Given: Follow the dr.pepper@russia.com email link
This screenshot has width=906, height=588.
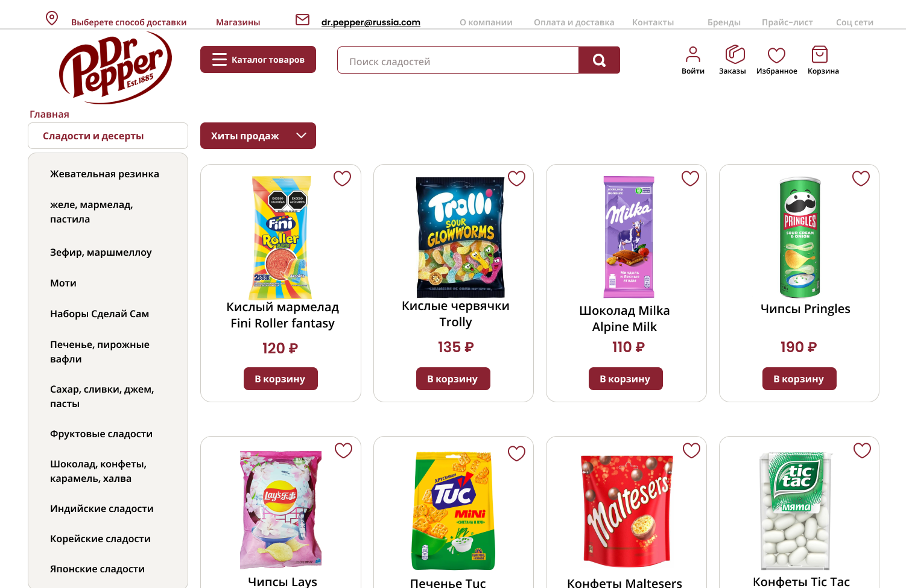Looking at the screenshot, I should click(x=370, y=22).
